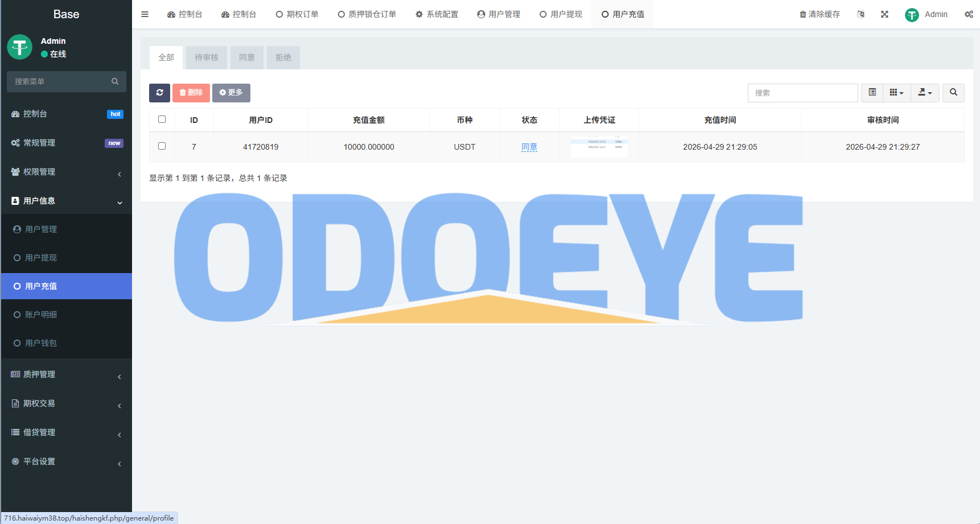The width and height of the screenshot is (980, 524).
Task: Toggle fullscreen with the expand icon
Action: click(x=884, y=14)
